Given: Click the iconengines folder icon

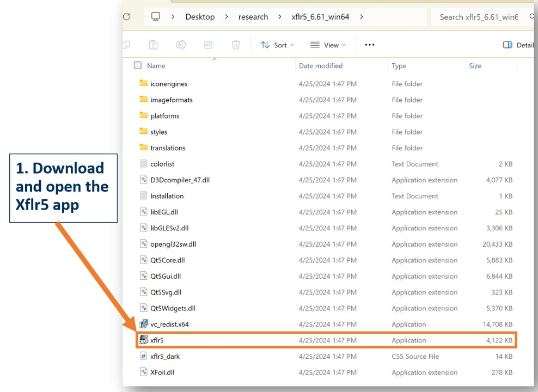Looking at the screenshot, I should click(144, 84).
